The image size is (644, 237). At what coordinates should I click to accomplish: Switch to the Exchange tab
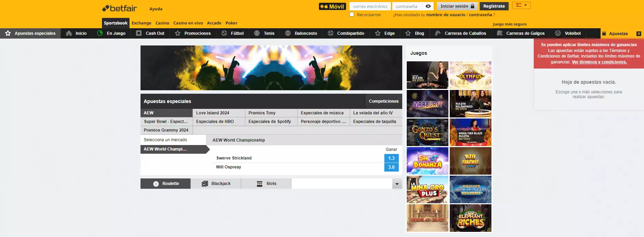point(142,23)
